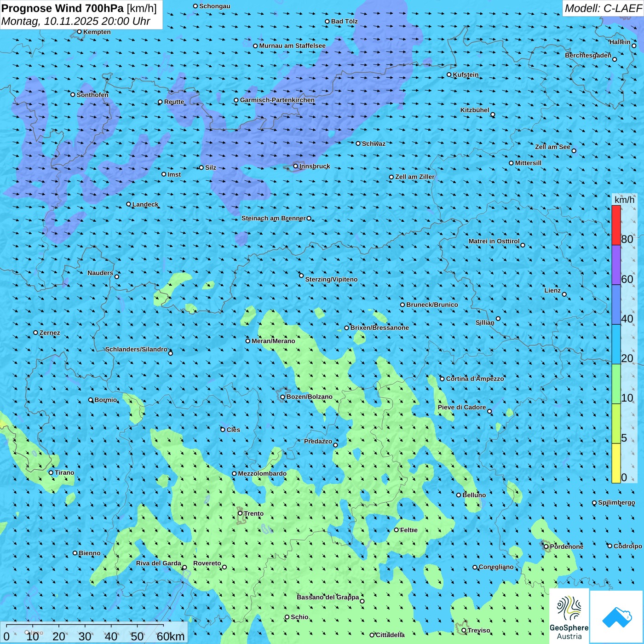Click the GeoSphere Austria logo
This screenshot has width=644, height=644.
tap(569, 616)
